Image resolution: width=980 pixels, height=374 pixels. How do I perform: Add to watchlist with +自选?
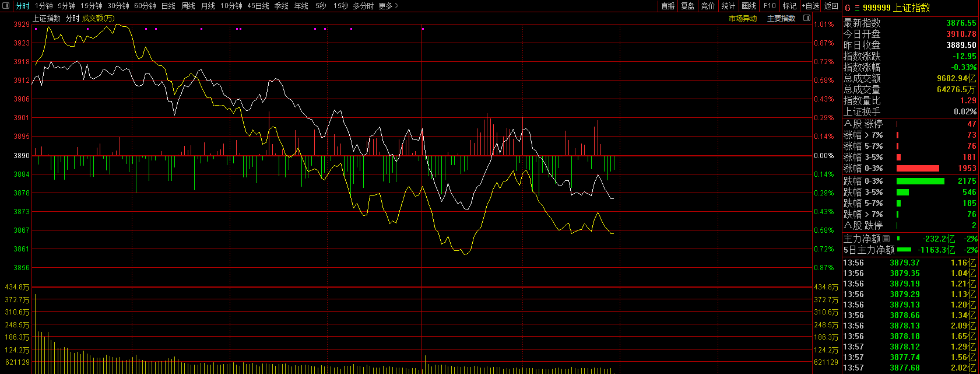coord(810,6)
